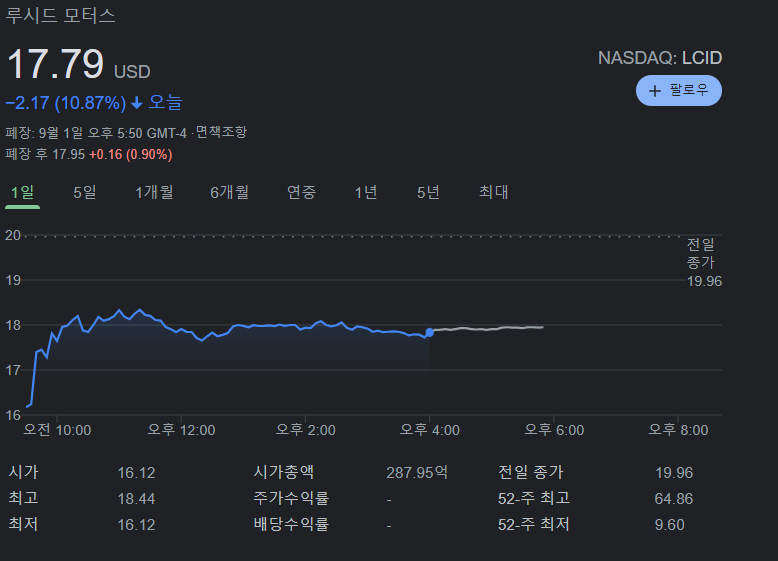Screen dimensions: 778x561
Task: Open the 1개월 chart tab
Action: (154, 192)
